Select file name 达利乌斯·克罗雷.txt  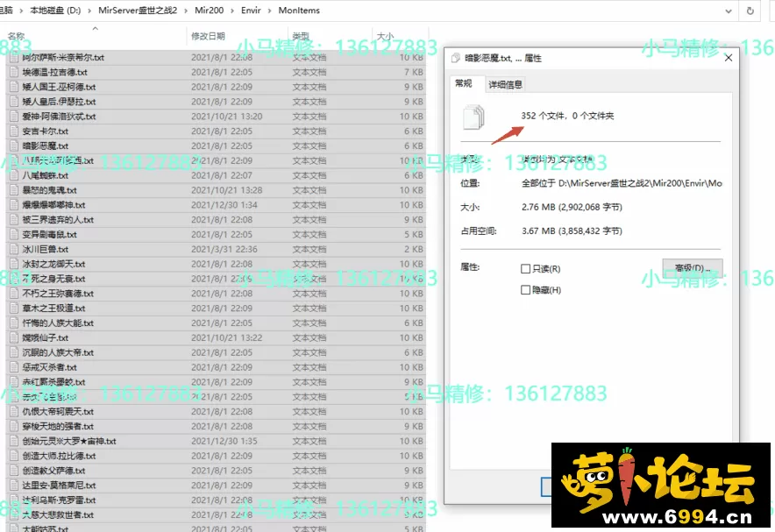59,500
